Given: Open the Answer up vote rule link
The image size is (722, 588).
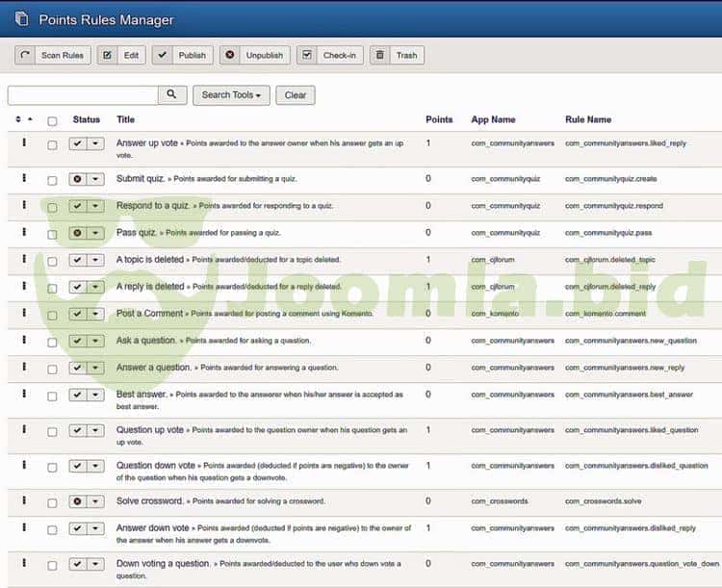Looking at the screenshot, I should (147, 142).
